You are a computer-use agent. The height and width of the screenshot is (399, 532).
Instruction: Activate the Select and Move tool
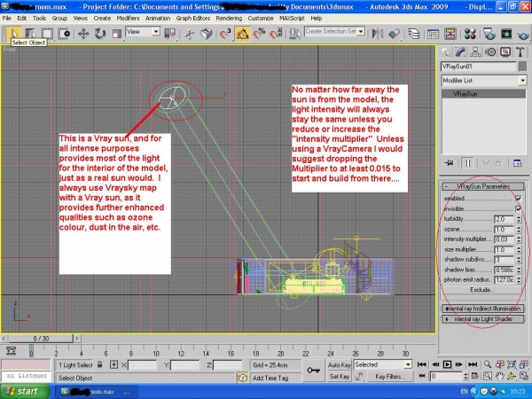tap(83, 34)
